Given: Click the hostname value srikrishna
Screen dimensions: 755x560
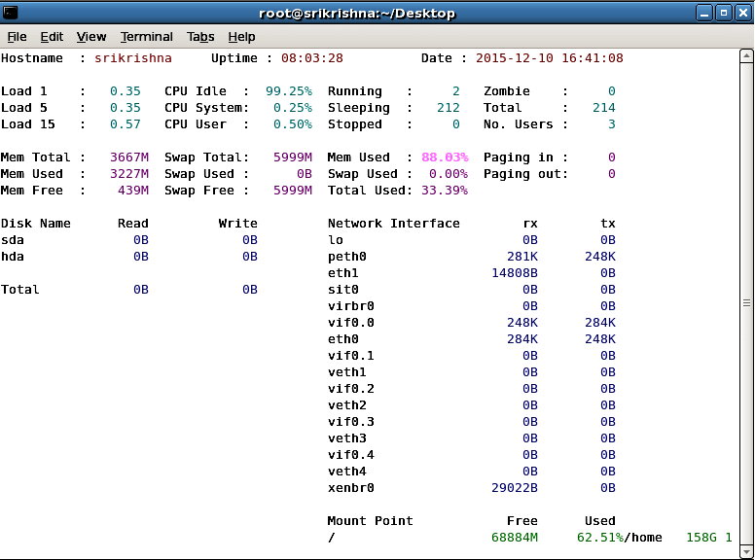Looking at the screenshot, I should click(132, 58).
